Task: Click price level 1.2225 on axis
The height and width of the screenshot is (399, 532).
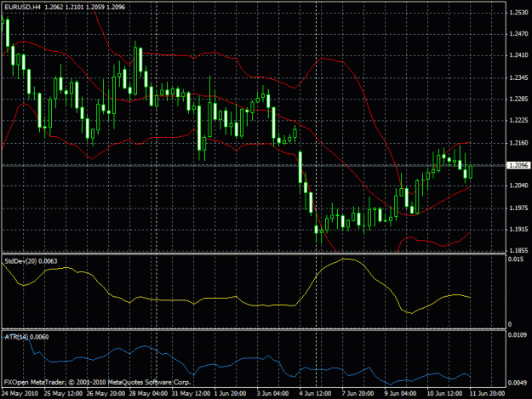Action: pos(518,121)
